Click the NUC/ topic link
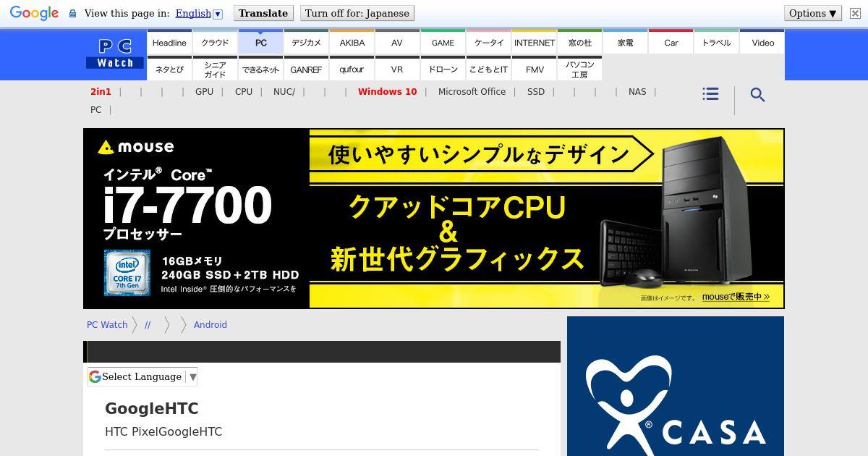This screenshot has height=456, width=868. [284, 92]
